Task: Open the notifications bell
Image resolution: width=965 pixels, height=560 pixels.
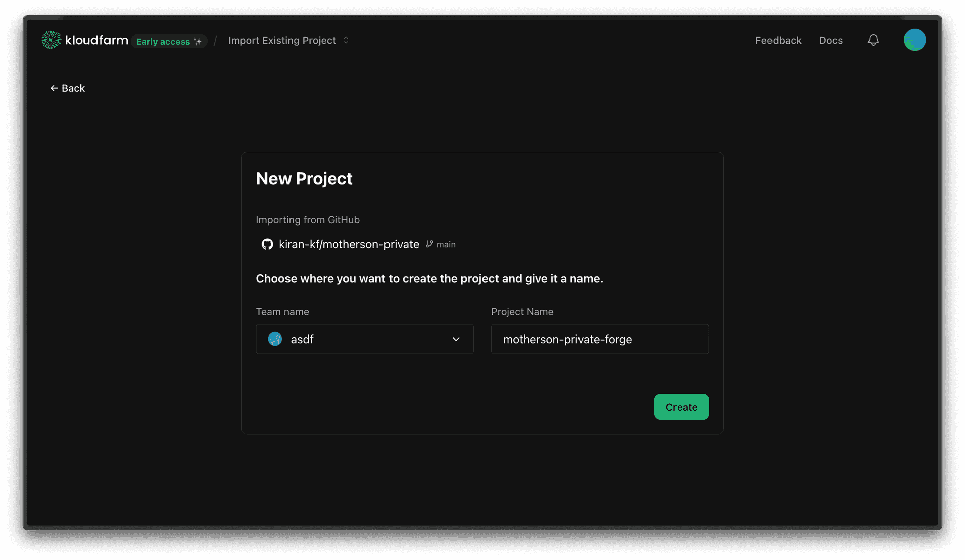Action: click(x=873, y=40)
